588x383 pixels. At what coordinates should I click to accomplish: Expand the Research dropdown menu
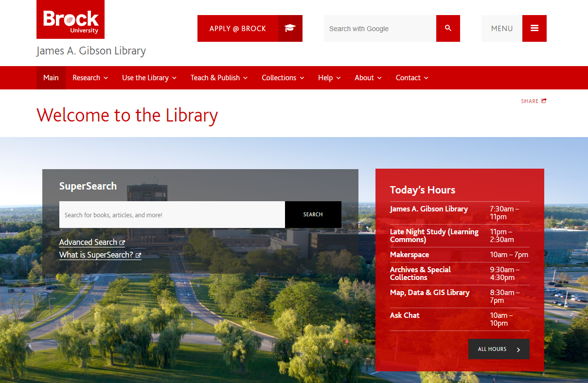(90, 78)
